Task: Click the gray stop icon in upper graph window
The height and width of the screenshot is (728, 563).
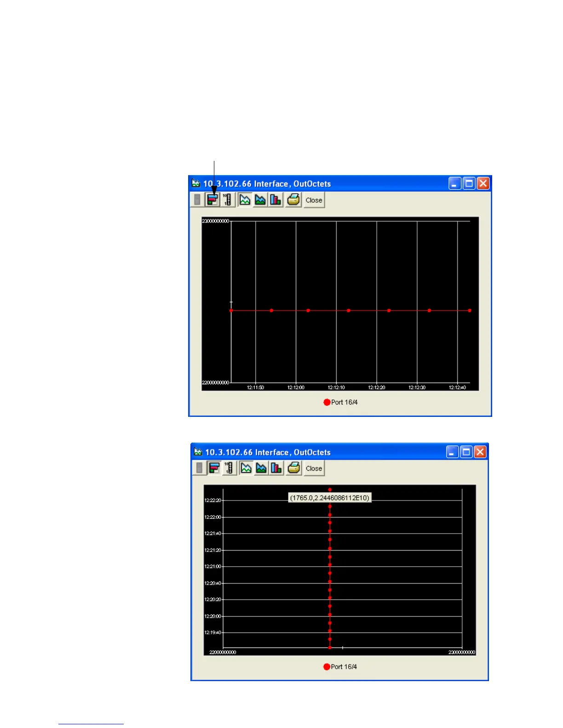Action: coord(197,200)
